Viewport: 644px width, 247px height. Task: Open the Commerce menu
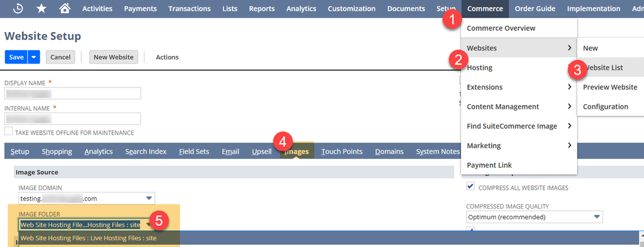click(x=485, y=9)
